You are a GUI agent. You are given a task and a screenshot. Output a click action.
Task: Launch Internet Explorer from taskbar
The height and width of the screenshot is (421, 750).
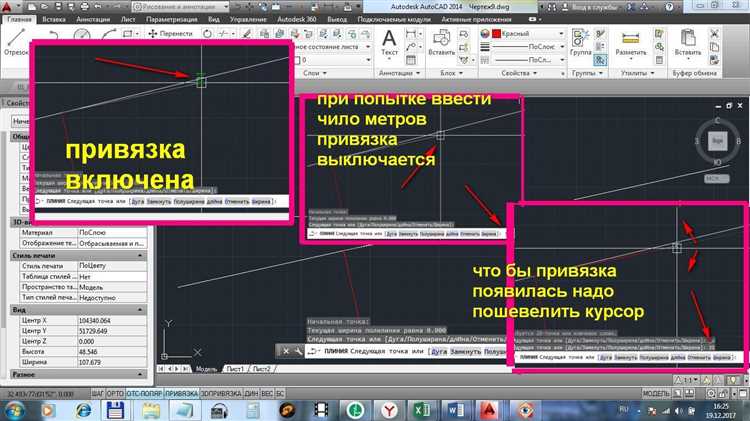click(x=83, y=410)
